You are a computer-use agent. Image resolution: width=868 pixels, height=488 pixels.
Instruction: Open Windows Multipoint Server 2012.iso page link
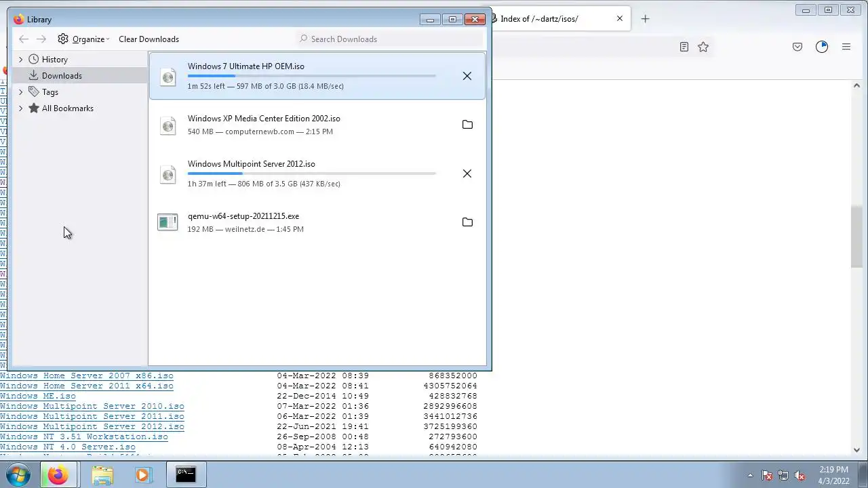click(92, 426)
